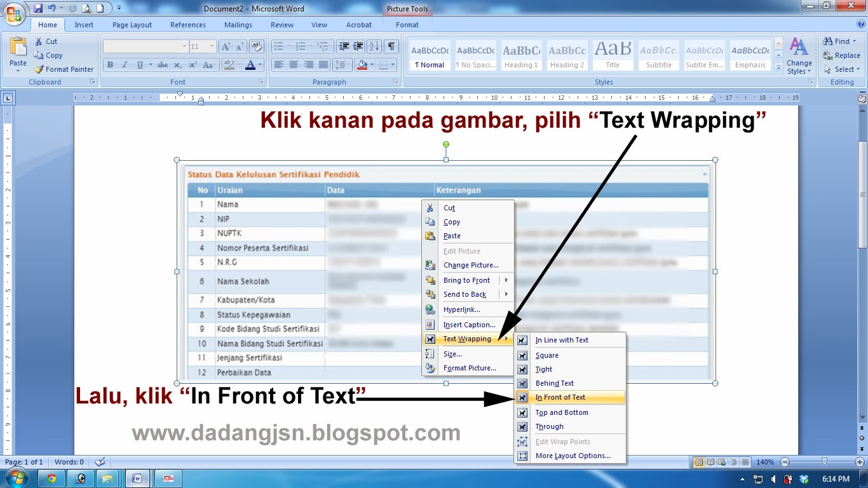Choose Cut from the context menu

(x=468, y=208)
